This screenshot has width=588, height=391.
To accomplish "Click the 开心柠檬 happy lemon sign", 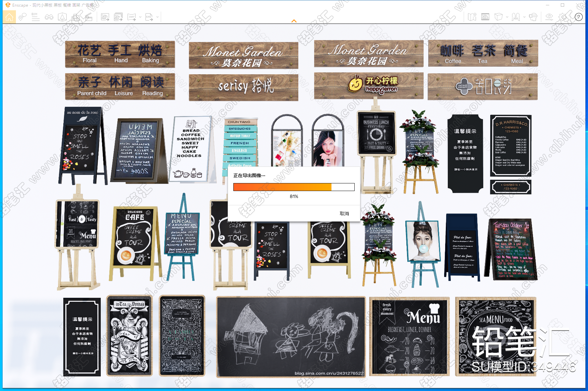I will click(x=369, y=86).
